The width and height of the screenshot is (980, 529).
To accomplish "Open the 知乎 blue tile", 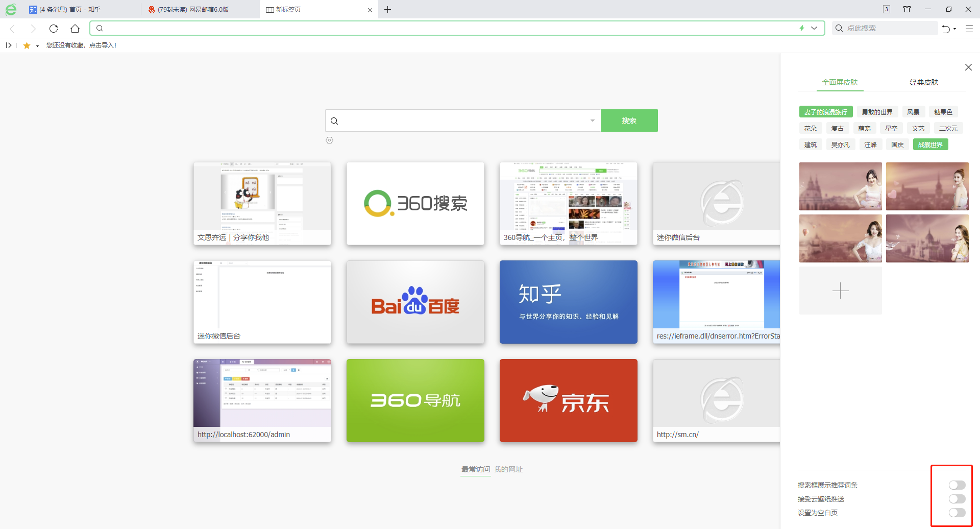I will (569, 302).
